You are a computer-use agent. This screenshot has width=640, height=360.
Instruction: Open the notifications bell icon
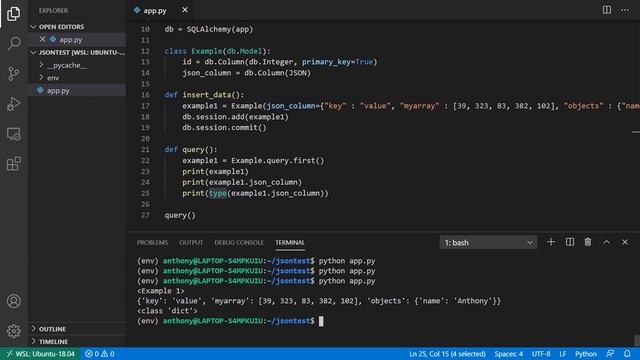[627, 354]
